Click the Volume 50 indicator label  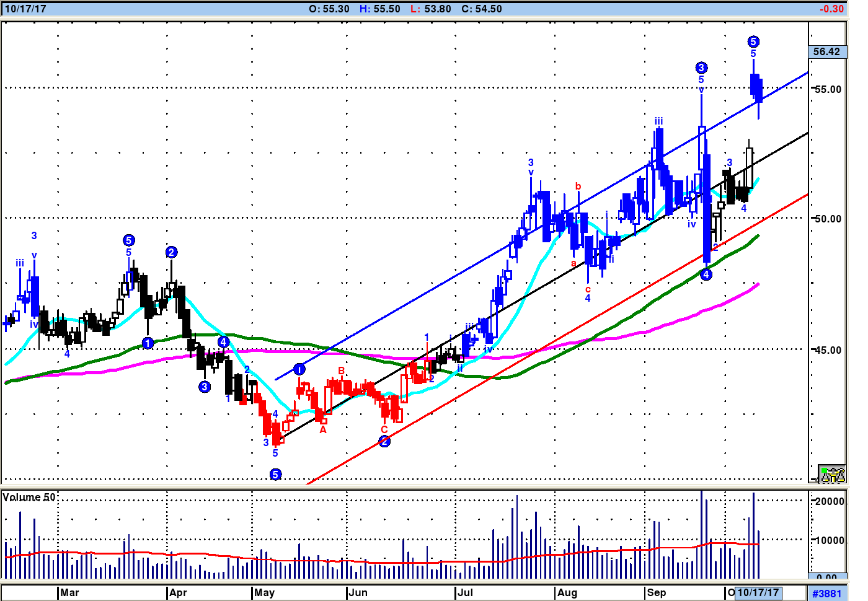pyautogui.click(x=29, y=498)
